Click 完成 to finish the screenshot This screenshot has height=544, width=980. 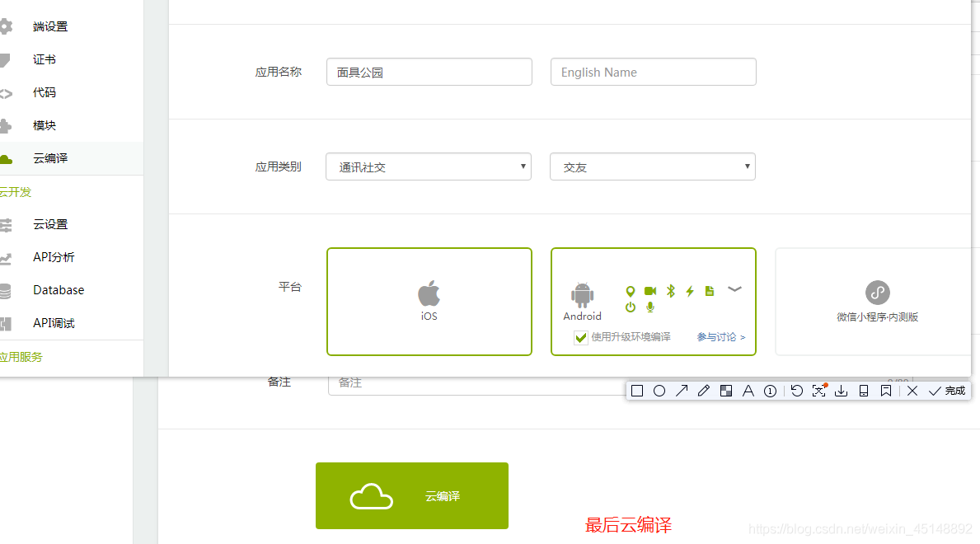(947, 391)
